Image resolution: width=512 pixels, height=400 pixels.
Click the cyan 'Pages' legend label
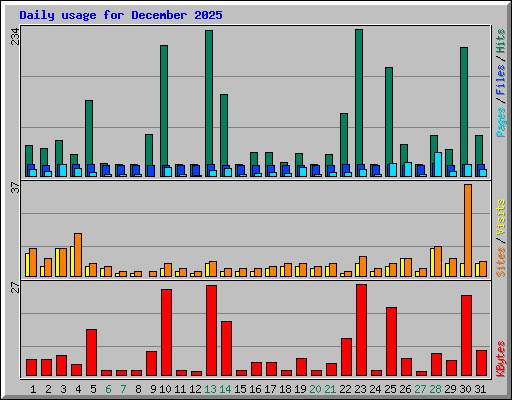pyautogui.click(x=501, y=122)
